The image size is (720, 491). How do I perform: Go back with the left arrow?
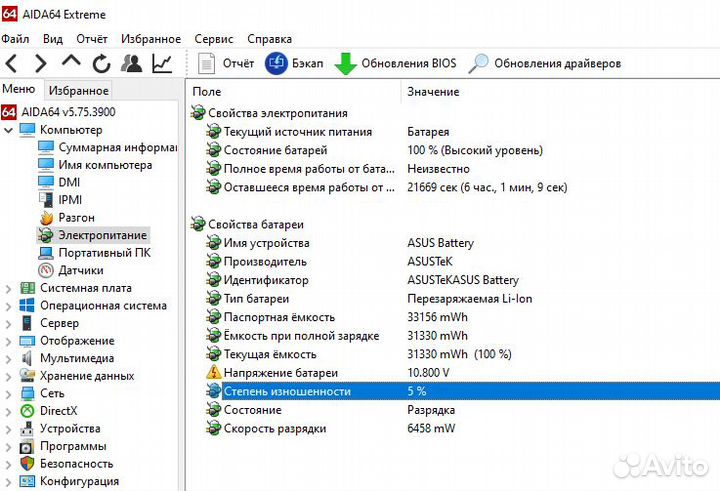11,63
